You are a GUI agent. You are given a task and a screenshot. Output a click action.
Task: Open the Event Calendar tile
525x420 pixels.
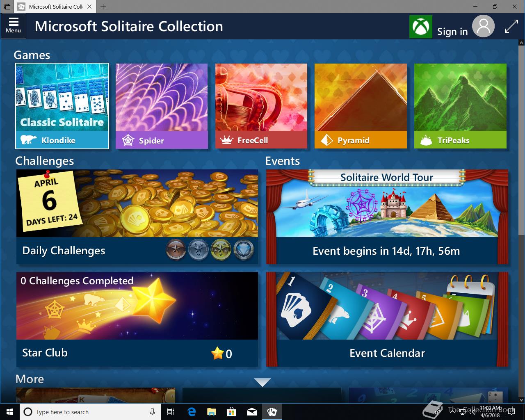387,319
